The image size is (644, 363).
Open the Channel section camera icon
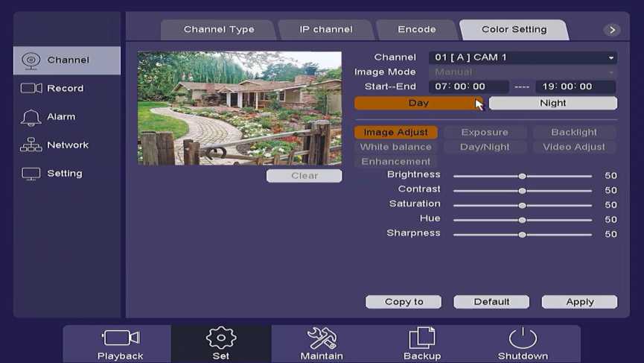[31, 60]
